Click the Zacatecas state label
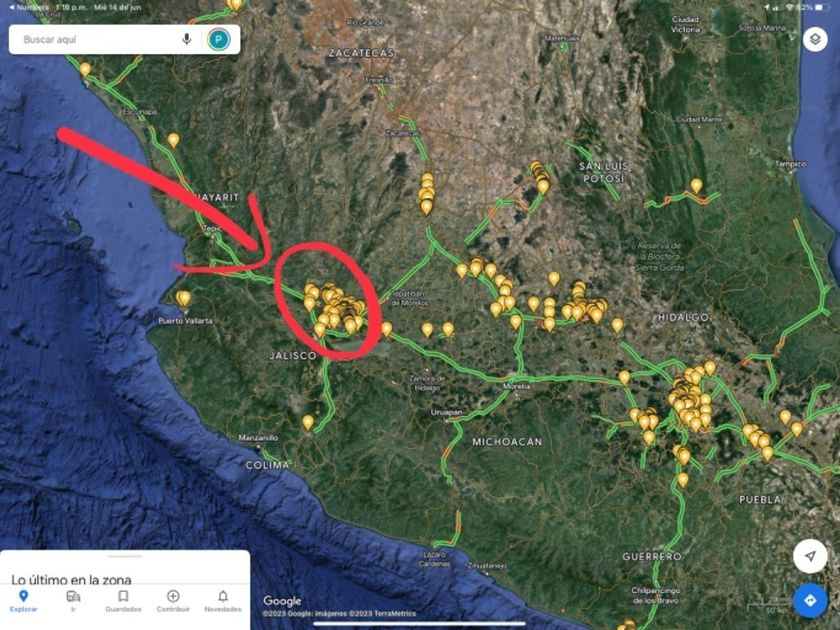 click(x=362, y=52)
